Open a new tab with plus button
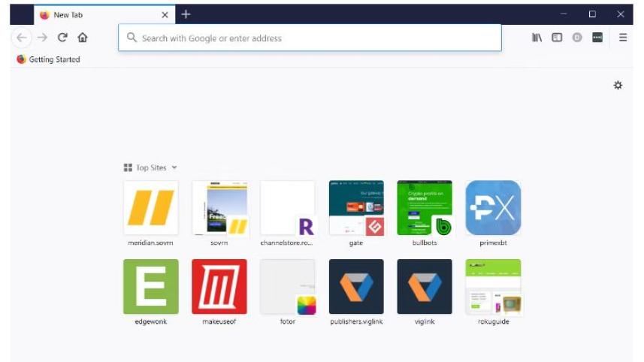 186,14
